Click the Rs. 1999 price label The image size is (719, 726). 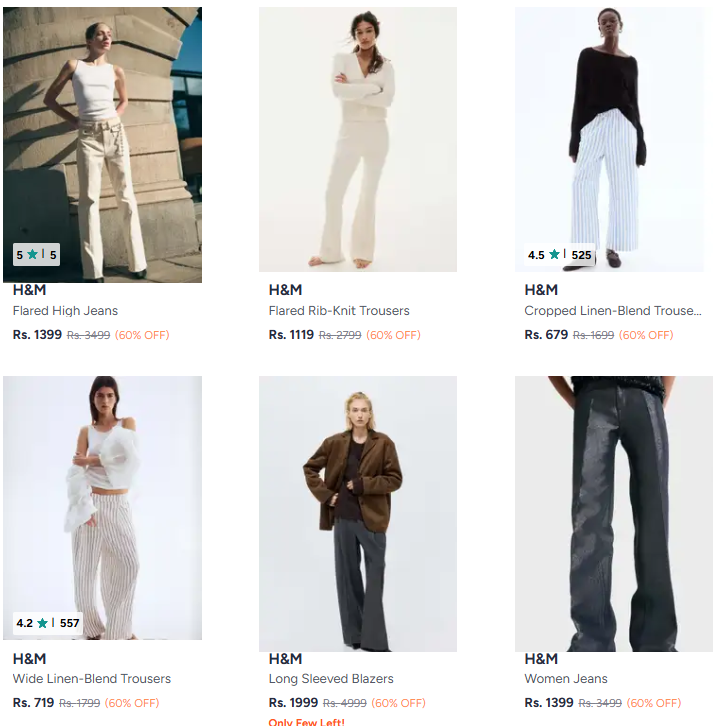[293, 703]
